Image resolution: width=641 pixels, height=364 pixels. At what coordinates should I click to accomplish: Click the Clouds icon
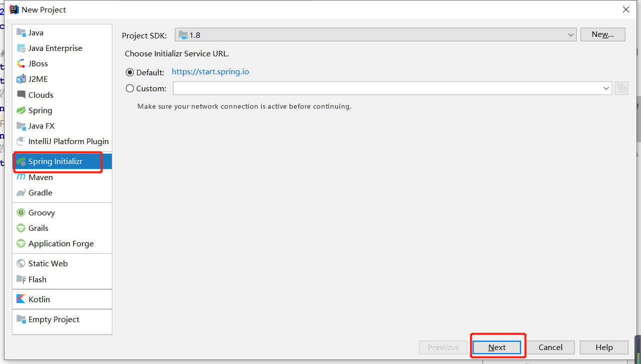click(x=21, y=95)
